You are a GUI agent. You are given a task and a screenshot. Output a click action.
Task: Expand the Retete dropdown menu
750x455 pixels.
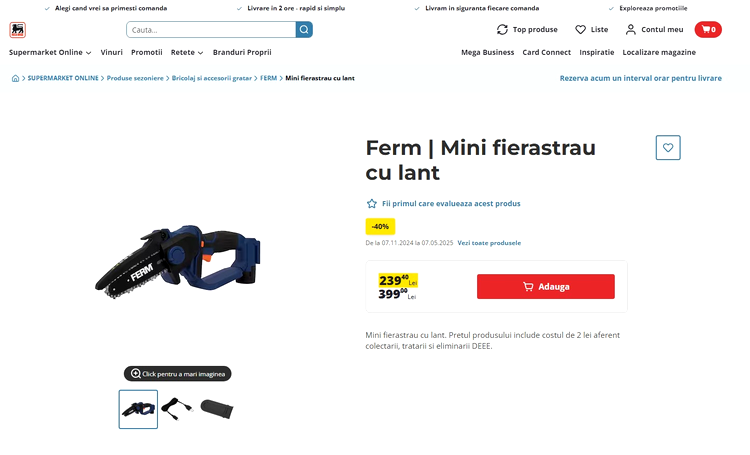pos(187,53)
